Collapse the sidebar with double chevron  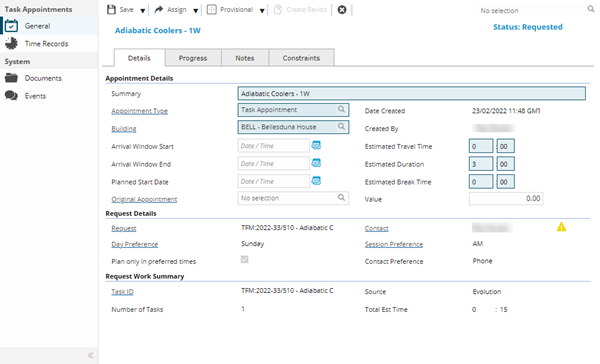click(x=91, y=355)
